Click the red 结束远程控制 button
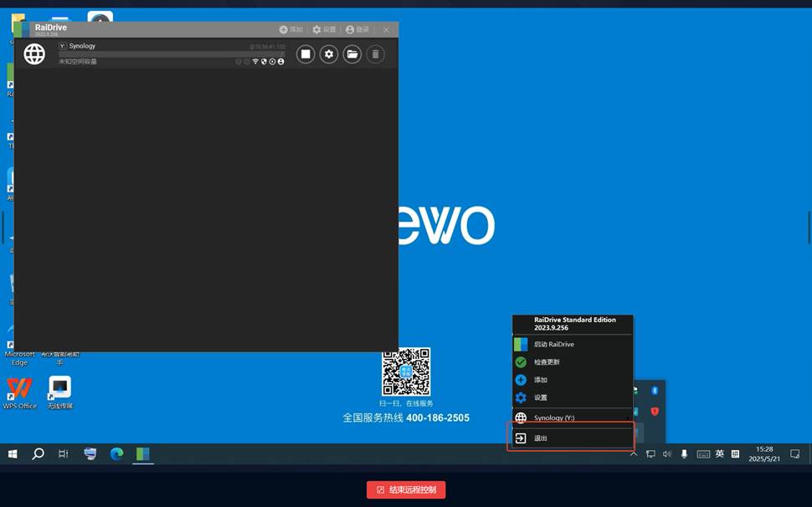This screenshot has width=812, height=507. (406, 489)
